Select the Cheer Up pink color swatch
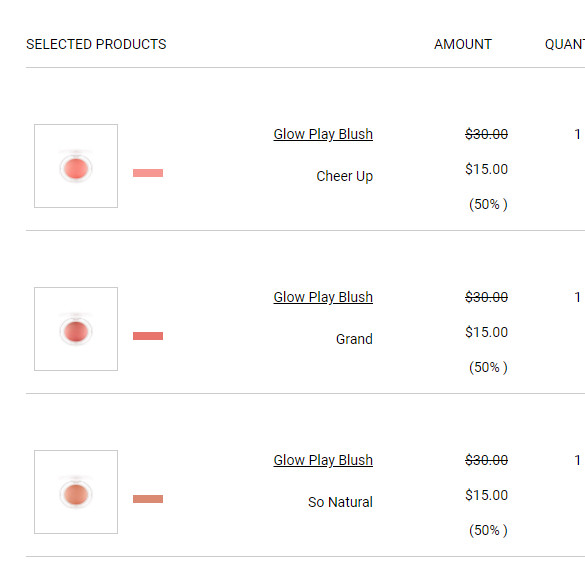 [x=148, y=173]
